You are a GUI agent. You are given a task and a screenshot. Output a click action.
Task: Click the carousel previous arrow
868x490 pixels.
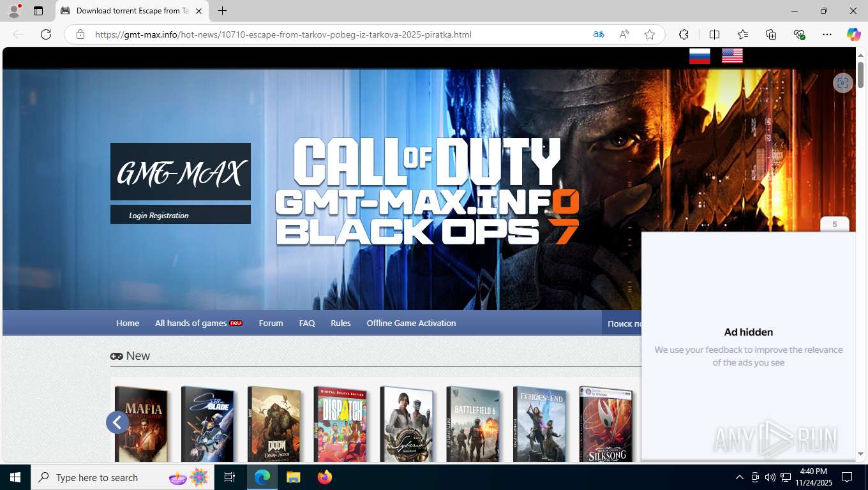(117, 422)
